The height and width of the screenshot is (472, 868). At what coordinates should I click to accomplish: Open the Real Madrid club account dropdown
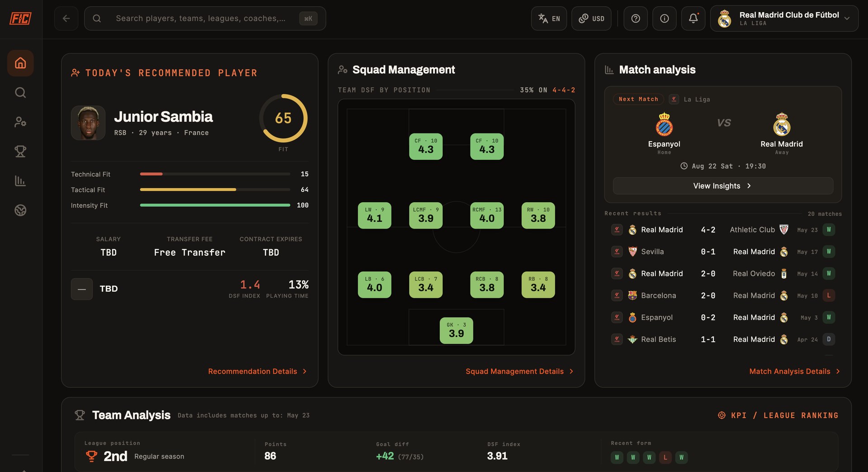pos(784,19)
